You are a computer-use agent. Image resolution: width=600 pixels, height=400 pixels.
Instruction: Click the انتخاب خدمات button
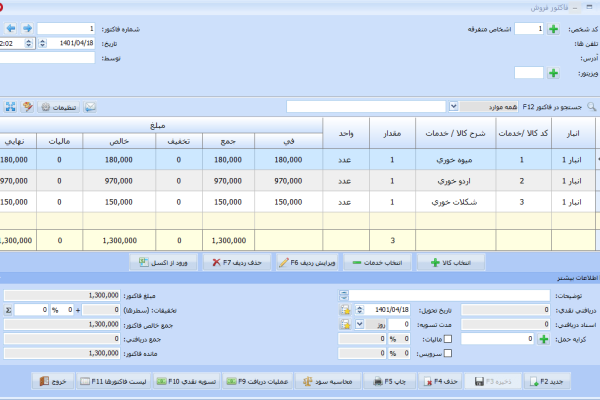[377, 263]
